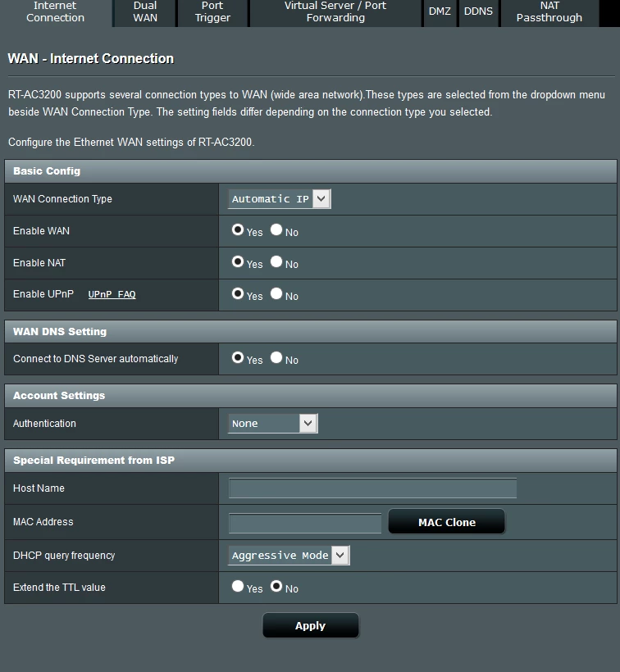Go to Virtual Server / Port Forwarding tab
The width and height of the screenshot is (620, 672).
(x=335, y=11)
